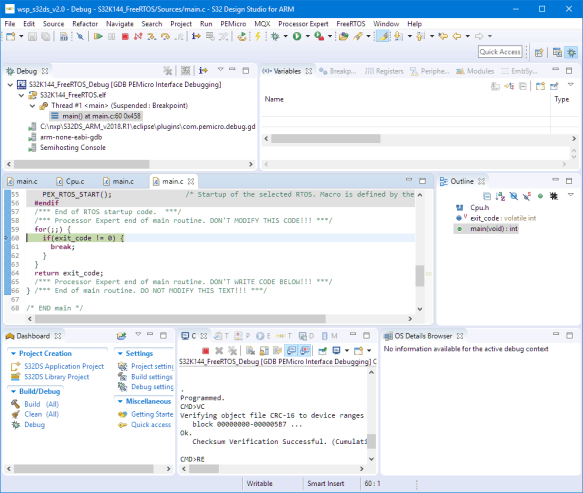Open the File menu
The image size is (583, 493).
[x=10, y=24]
